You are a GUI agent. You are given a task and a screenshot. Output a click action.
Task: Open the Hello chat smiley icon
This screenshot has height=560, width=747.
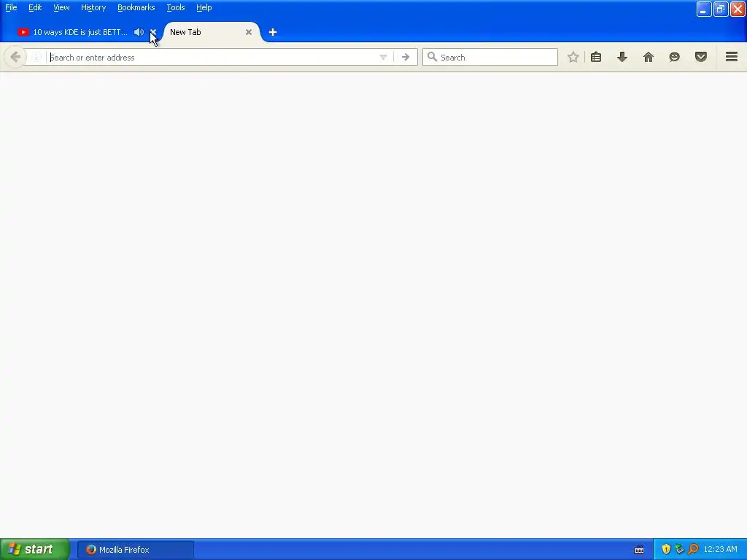pos(675,57)
